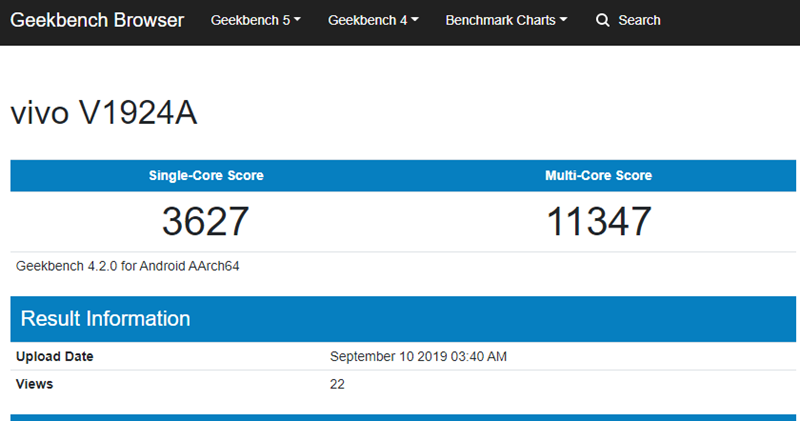Select the Views row label
This screenshot has height=421, width=800.
pyautogui.click(x=35, y=384)
